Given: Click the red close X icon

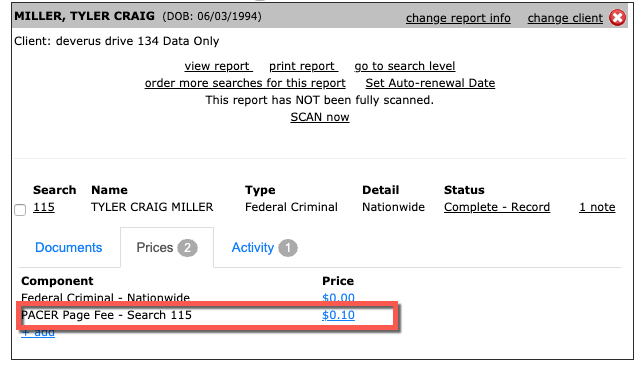Looking at the screenshot, I should click(x=618, y=18).
